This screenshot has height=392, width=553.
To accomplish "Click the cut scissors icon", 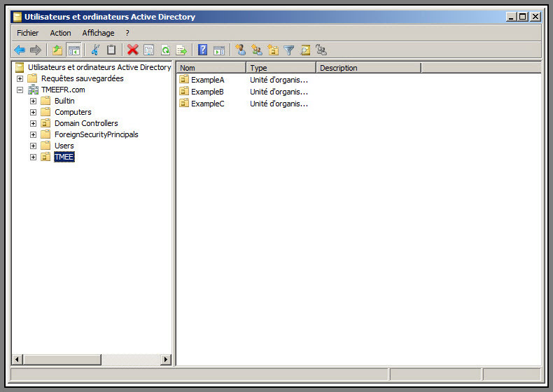I will pyautogui.click(x=95, y=50).
